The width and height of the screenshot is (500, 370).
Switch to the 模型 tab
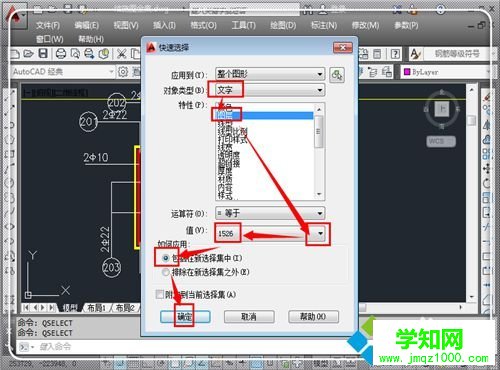pyautogui.click(x=70, y=308)
